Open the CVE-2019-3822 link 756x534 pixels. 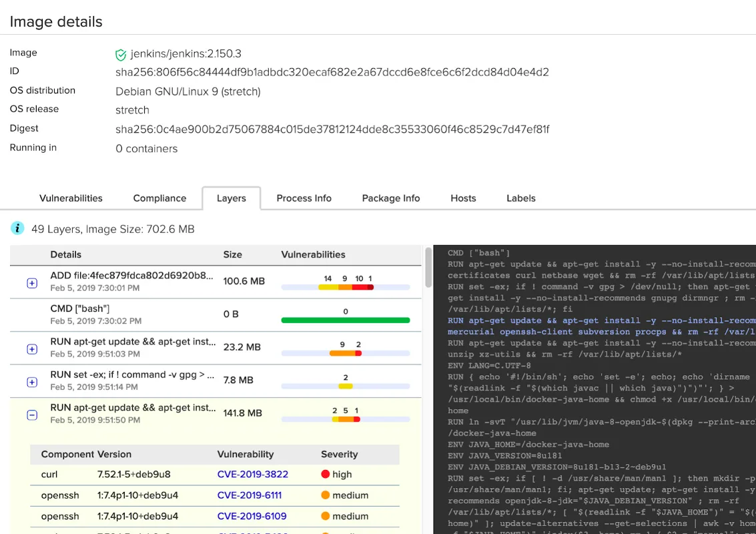[x=253, y=474]
